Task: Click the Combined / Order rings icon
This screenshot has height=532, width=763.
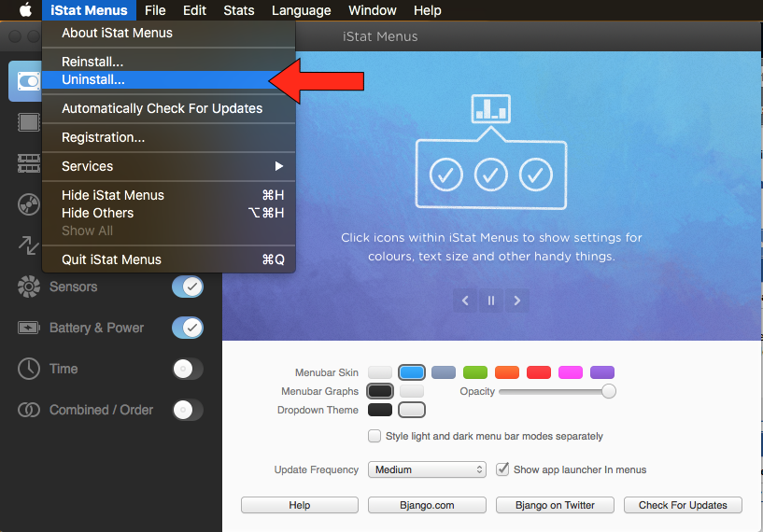Action: pos(29,410)
